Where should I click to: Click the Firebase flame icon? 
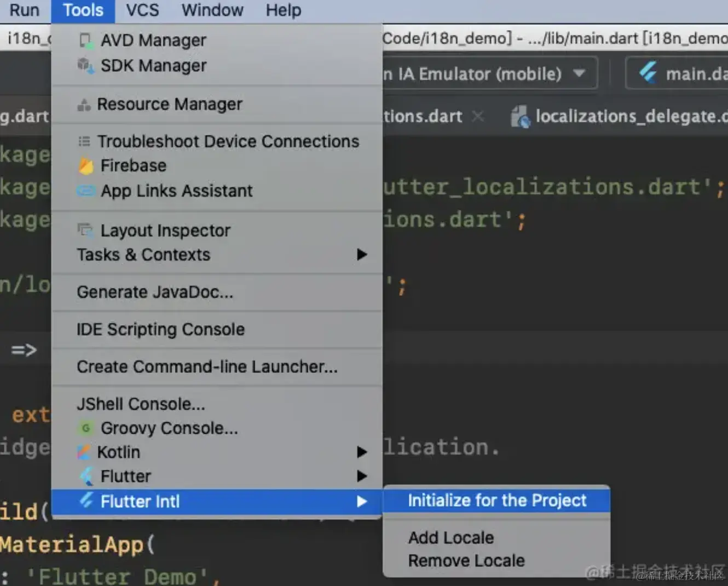[x=86, y=166]
